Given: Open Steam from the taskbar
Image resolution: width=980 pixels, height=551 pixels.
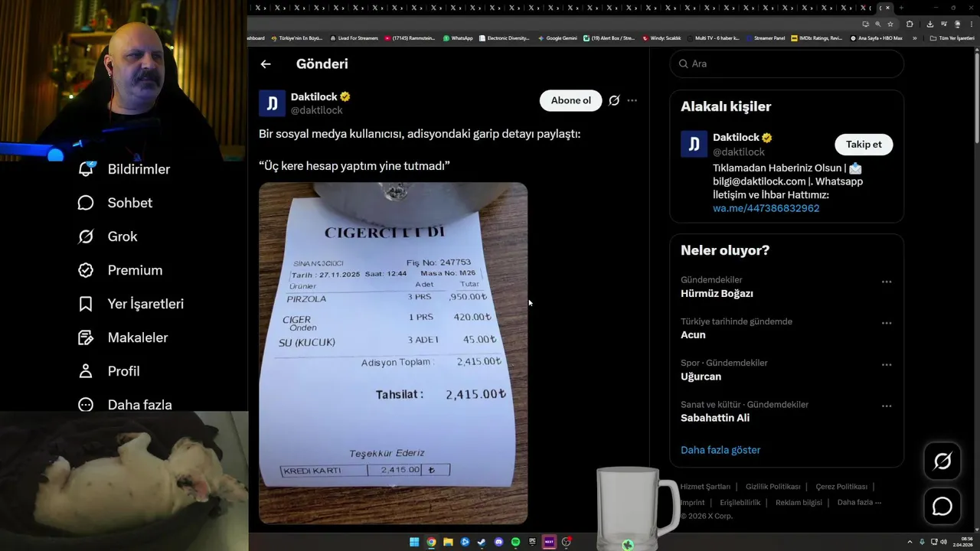Looking at the screenshot, I should click(482, 542).
